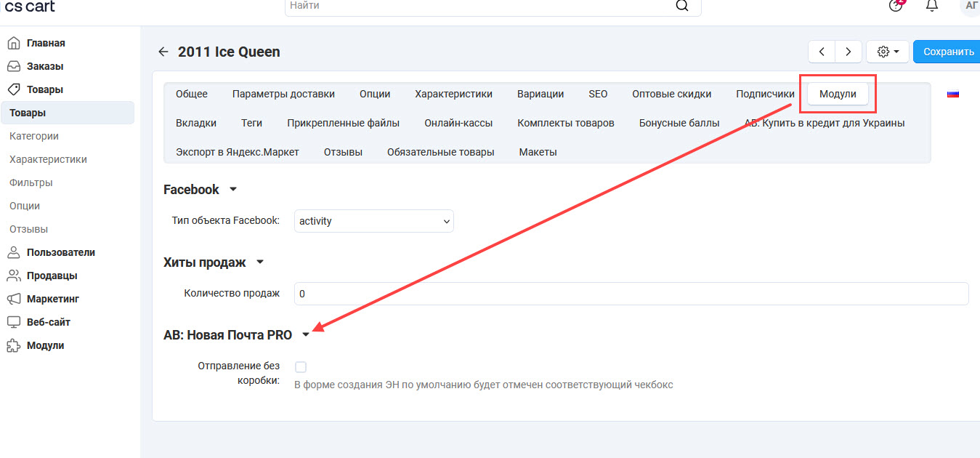Click the search magnifier icon
980x458 pixels.
(681, 6)
